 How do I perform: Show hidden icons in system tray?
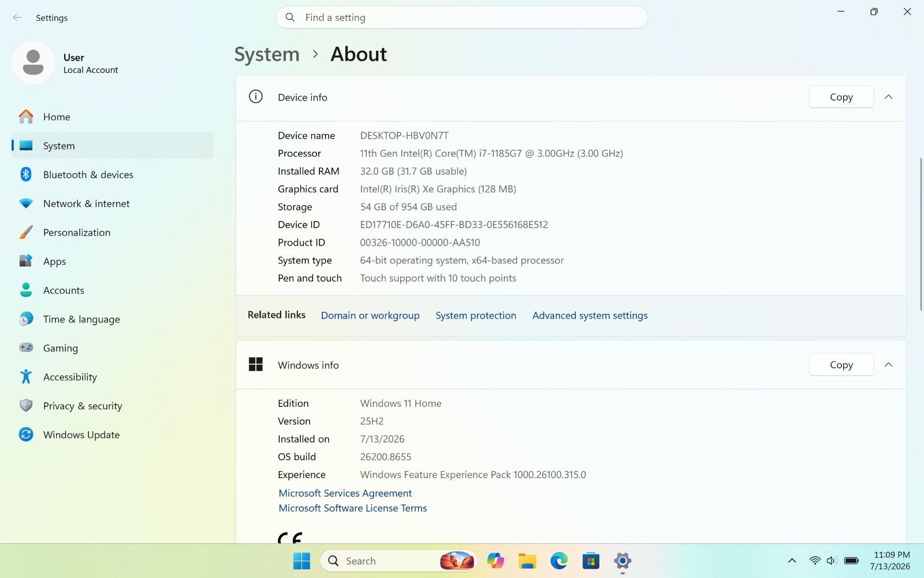[792, 561]
